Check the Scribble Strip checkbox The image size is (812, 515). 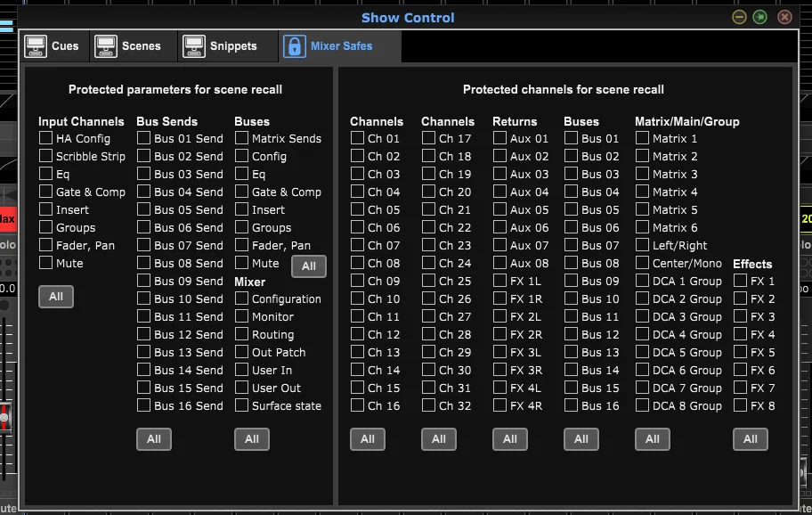[45, 155]
